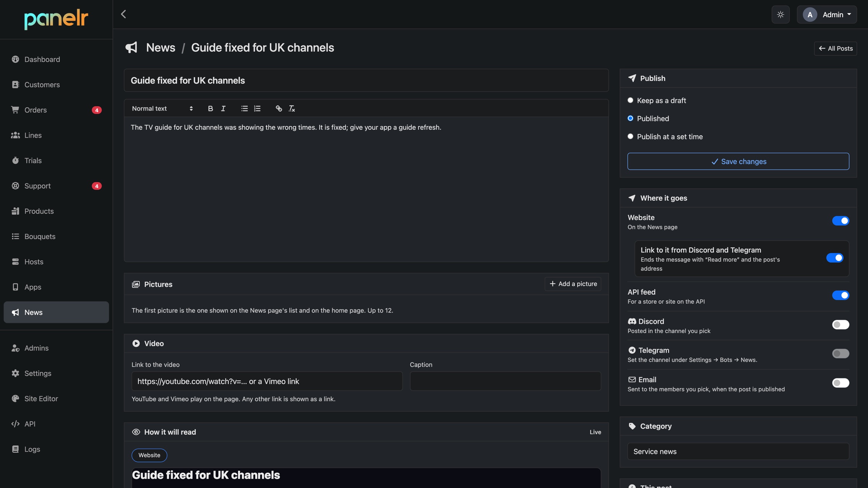Go to Orders in the sidebar

click(x=56, y=110)
